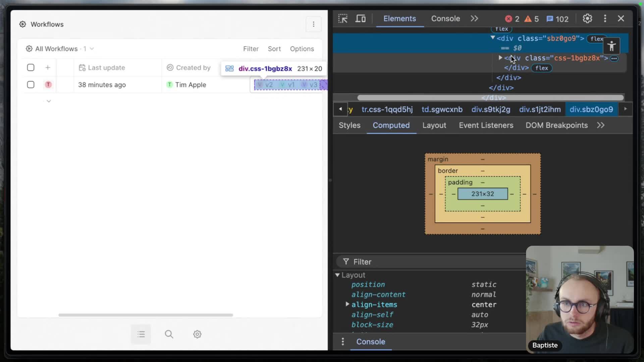
Task: Expand the css-1bgbz8x div node
Action: 500,58
